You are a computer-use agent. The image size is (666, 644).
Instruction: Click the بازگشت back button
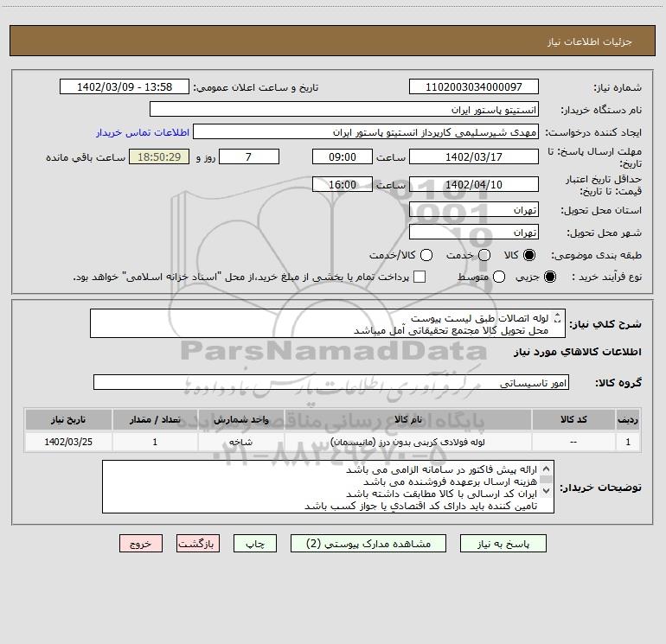[198, 544]
